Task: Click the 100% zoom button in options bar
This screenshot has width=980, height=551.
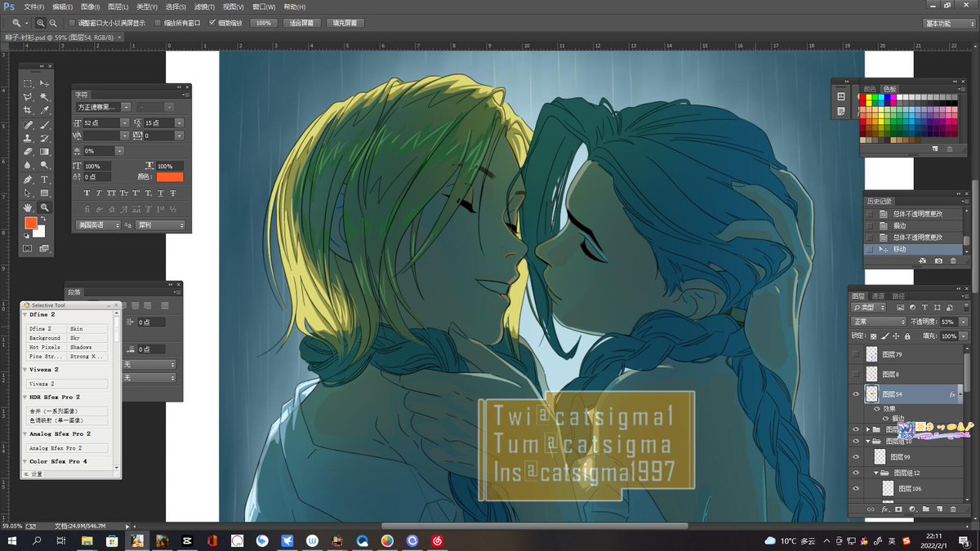Action: pos(263,23)
